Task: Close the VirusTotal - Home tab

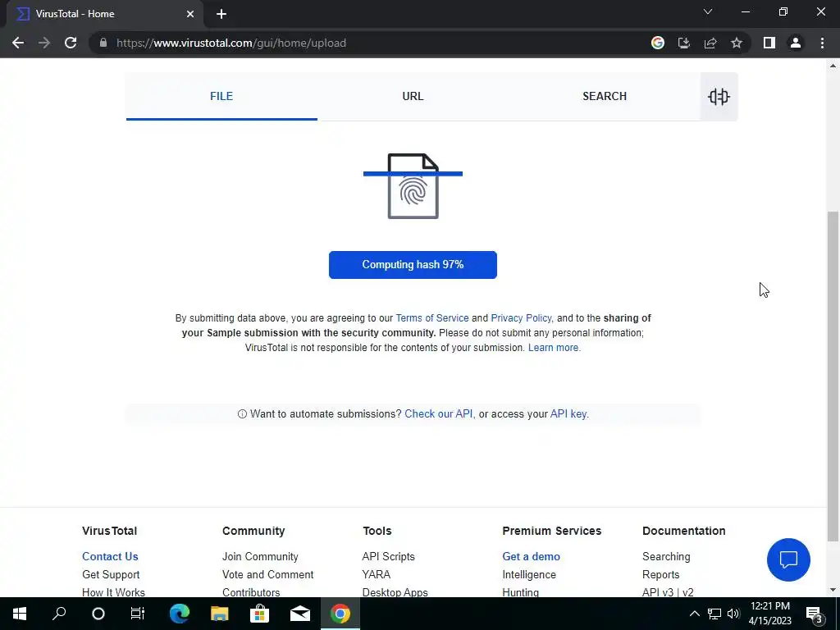Action: coord(190,14)
